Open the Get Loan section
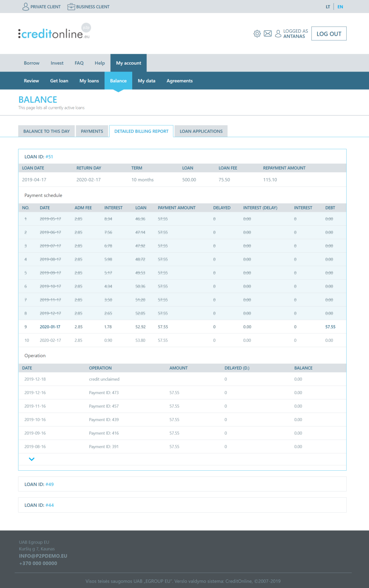 pyautogui.click(x=59, y=80)
